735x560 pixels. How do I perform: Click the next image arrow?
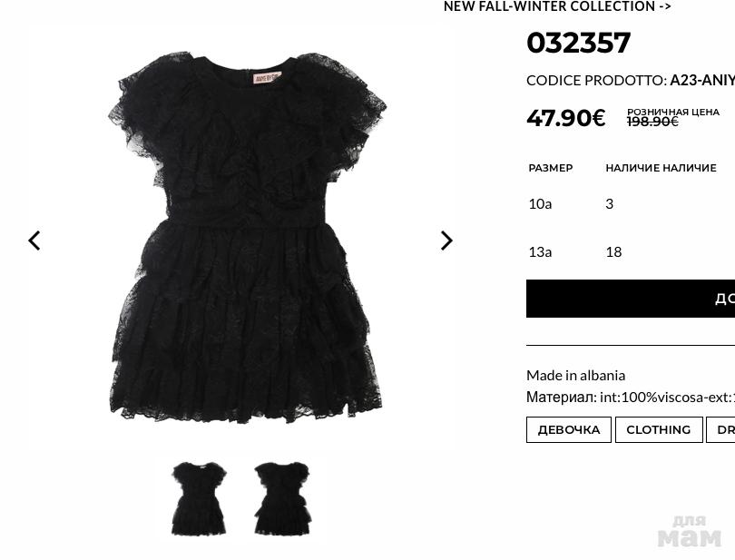pos(446,241)
